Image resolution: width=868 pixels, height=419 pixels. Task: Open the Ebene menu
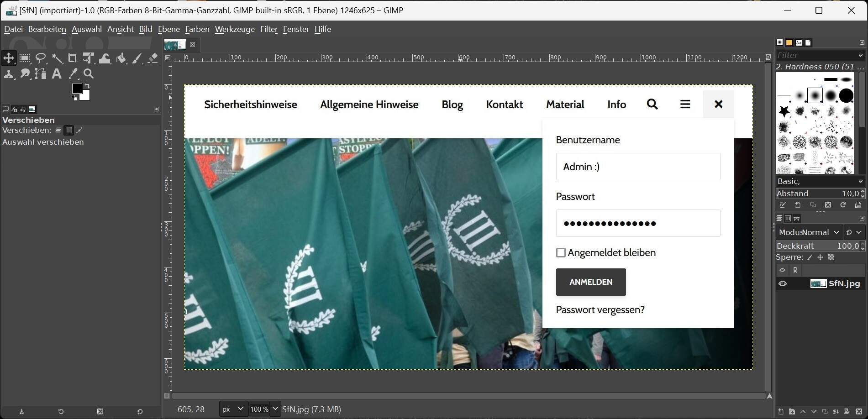[168, 29]
